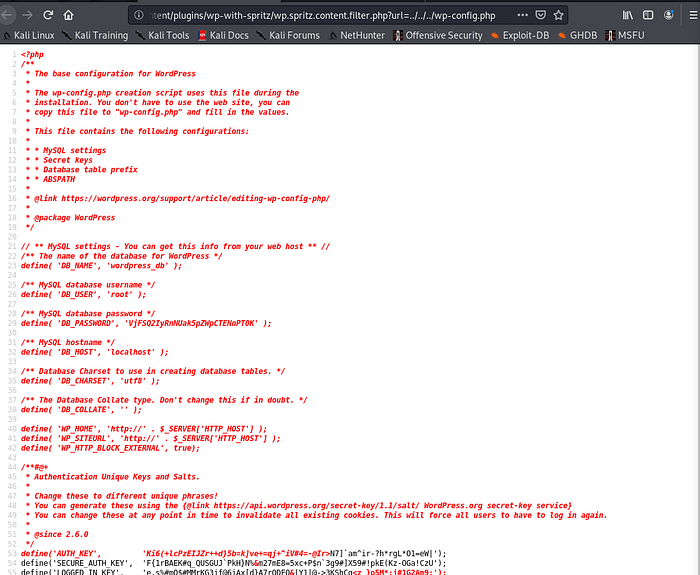Open the Kali Tools bookmark

click(164, 35)
